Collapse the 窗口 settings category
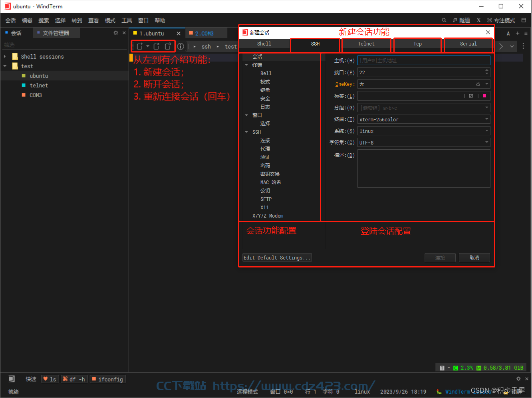 (246, 115)
